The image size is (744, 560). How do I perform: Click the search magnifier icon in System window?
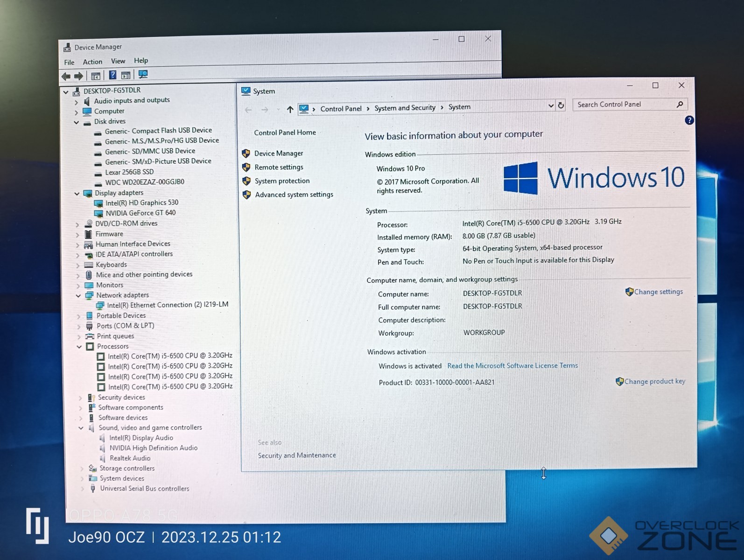point(680,105)
